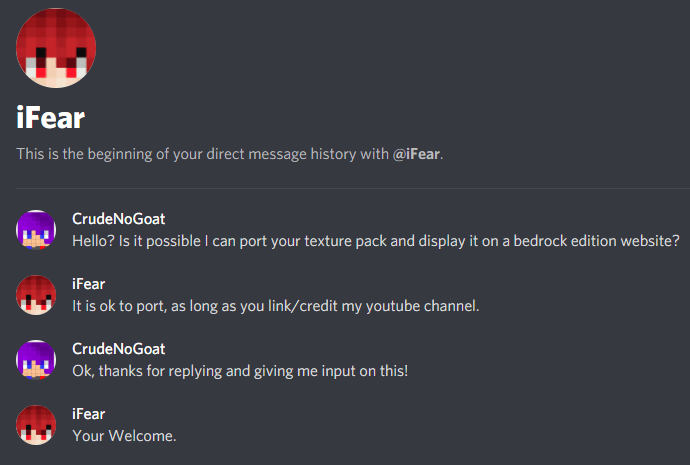Click CrudeNoGoat's avatar beside the thanks message
690x465 pixels.
coord(36,360)
